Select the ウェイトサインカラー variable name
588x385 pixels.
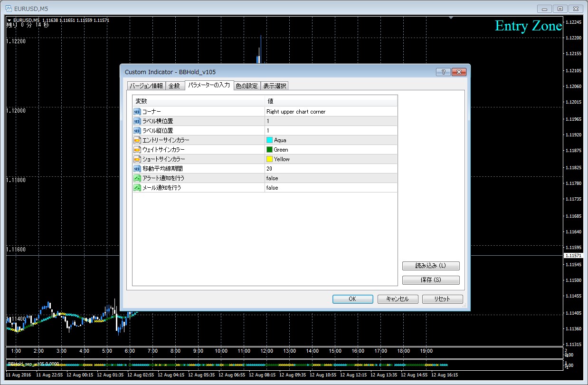(x=164, y=150)
